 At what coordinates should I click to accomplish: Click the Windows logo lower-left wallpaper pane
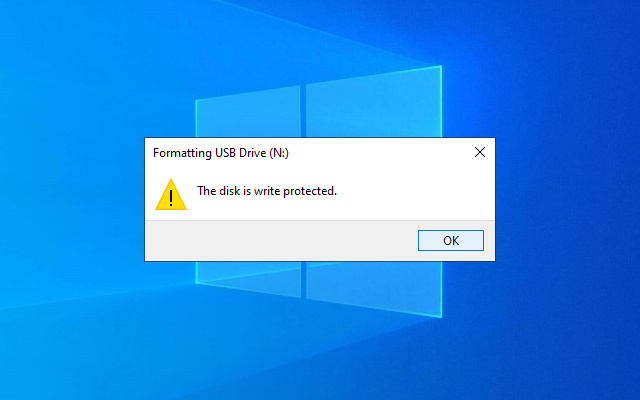(x=249, y=278)
